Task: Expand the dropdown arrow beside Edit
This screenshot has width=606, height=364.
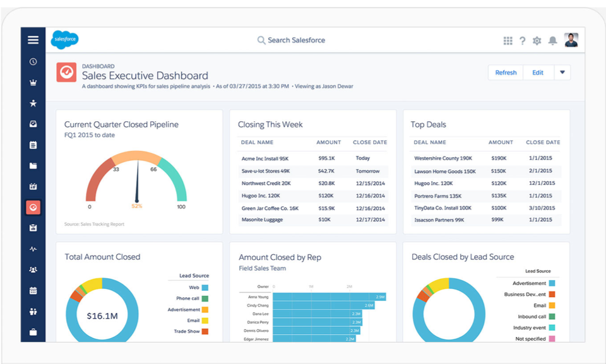Action: click(562, 73)
